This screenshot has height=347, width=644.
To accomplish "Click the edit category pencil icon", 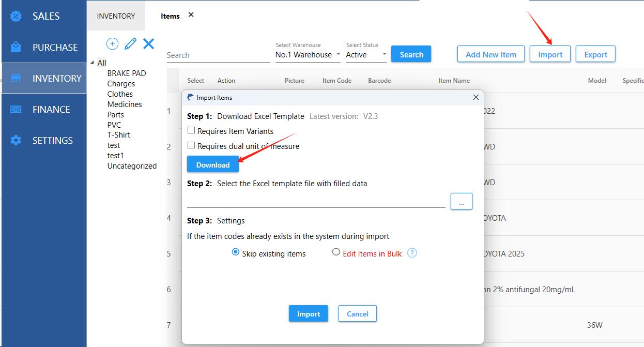I will pos(130,44).
